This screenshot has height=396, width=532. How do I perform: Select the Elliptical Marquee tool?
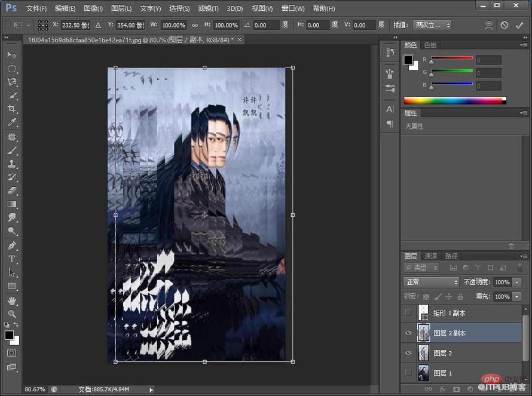point(12,69)
